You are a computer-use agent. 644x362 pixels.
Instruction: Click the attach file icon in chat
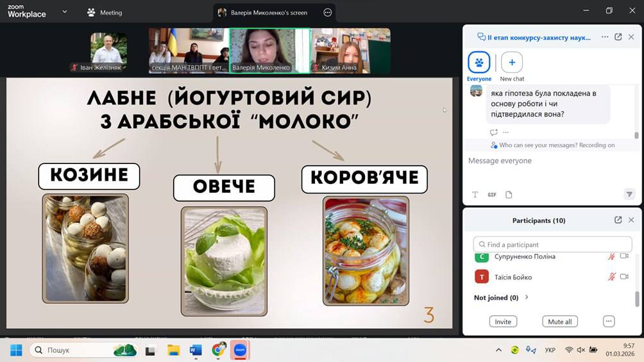tap(509, 195)
